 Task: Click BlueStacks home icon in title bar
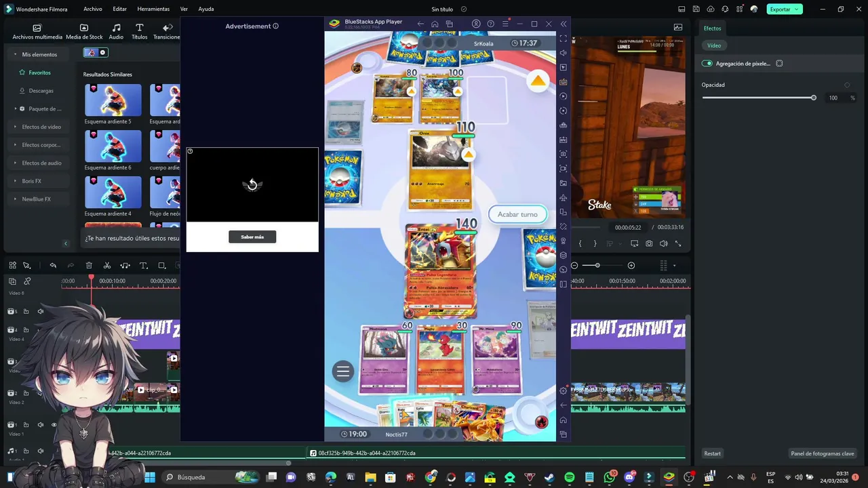(x=435, y=24)
